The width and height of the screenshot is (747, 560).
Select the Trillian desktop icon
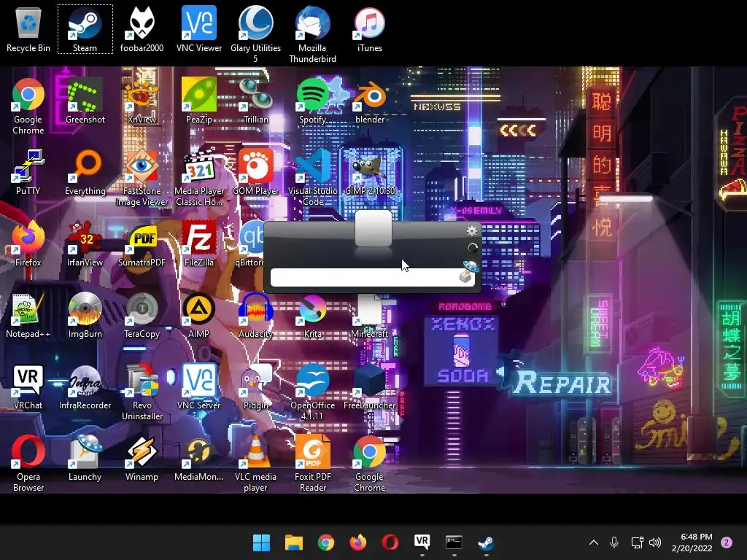coord(256,101)
